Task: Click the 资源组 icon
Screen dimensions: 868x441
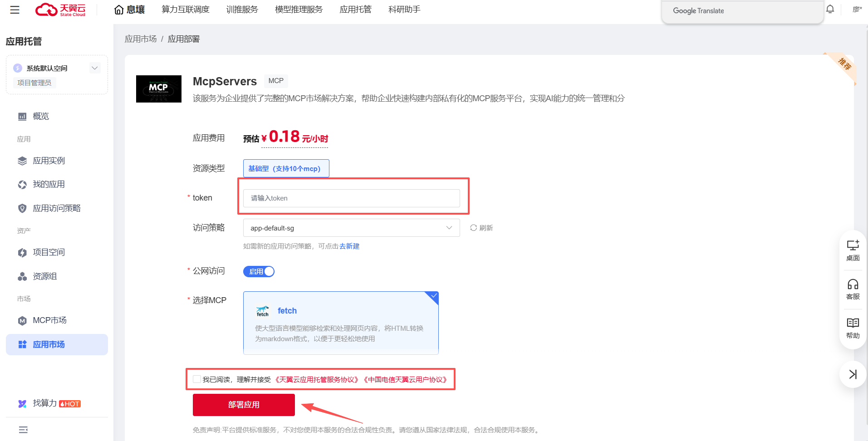Action: [22, 277]
